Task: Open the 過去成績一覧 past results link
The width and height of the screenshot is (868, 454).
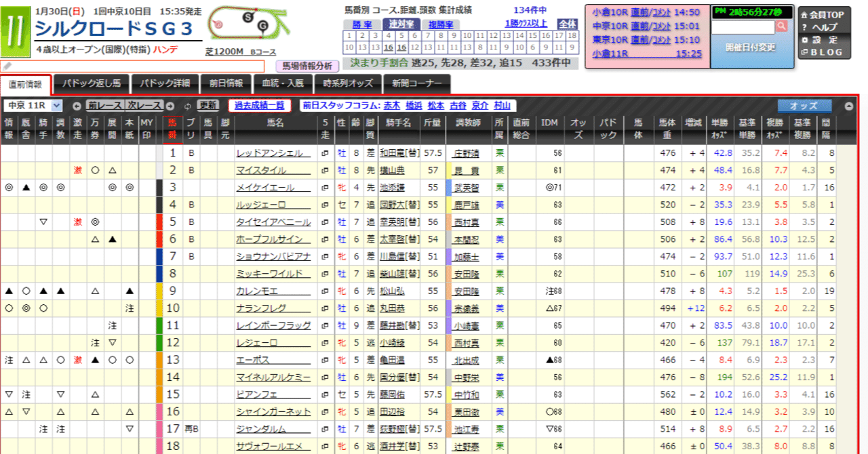Action: pyautogui.click(x=258, y=106)
